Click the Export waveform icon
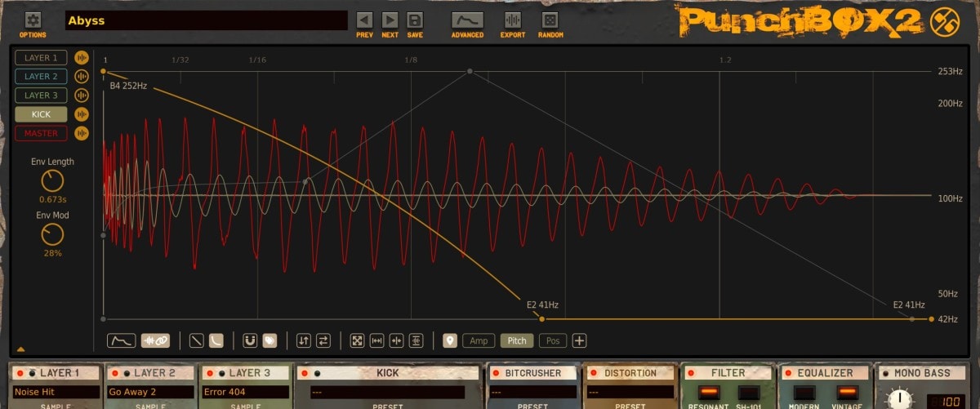The width and height of the screenshot is (980, 409). tap(513, 20)
